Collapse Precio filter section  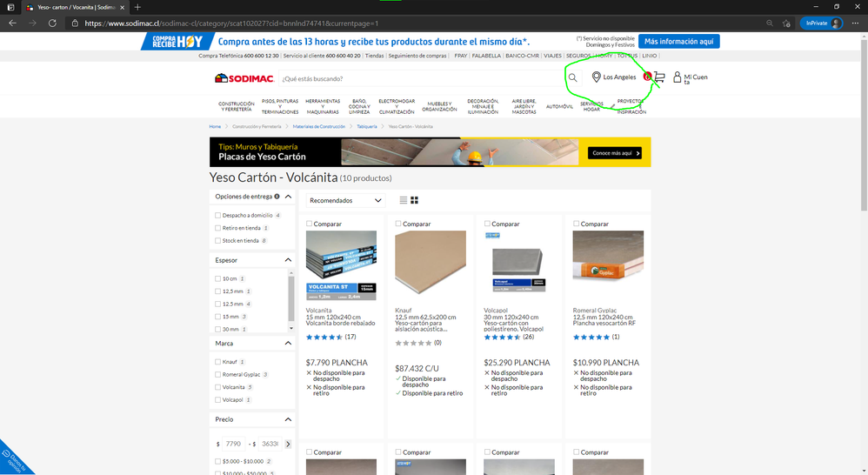[x=288, y=419]
